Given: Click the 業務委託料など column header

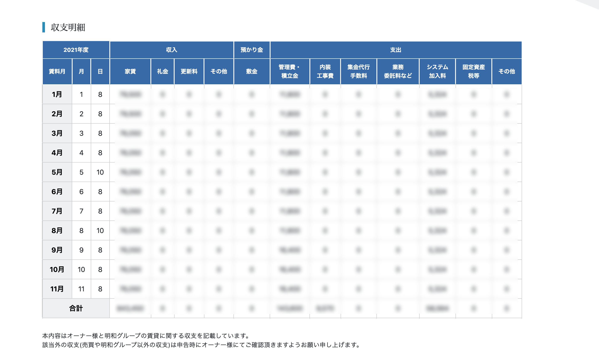Looking at the screenshot, I should 398,71.
